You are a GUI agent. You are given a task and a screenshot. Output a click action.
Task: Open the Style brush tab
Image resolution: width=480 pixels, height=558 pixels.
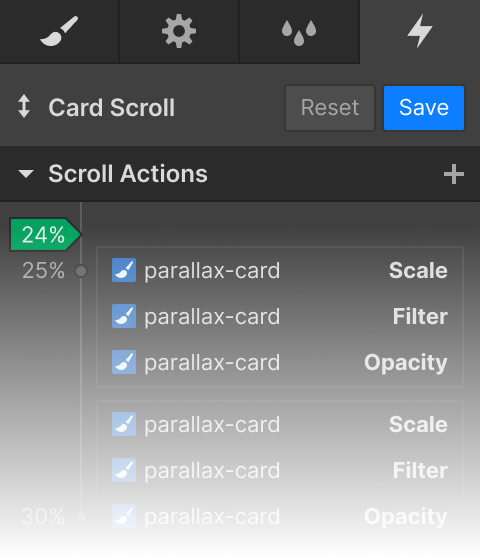(x=59, y=31)
